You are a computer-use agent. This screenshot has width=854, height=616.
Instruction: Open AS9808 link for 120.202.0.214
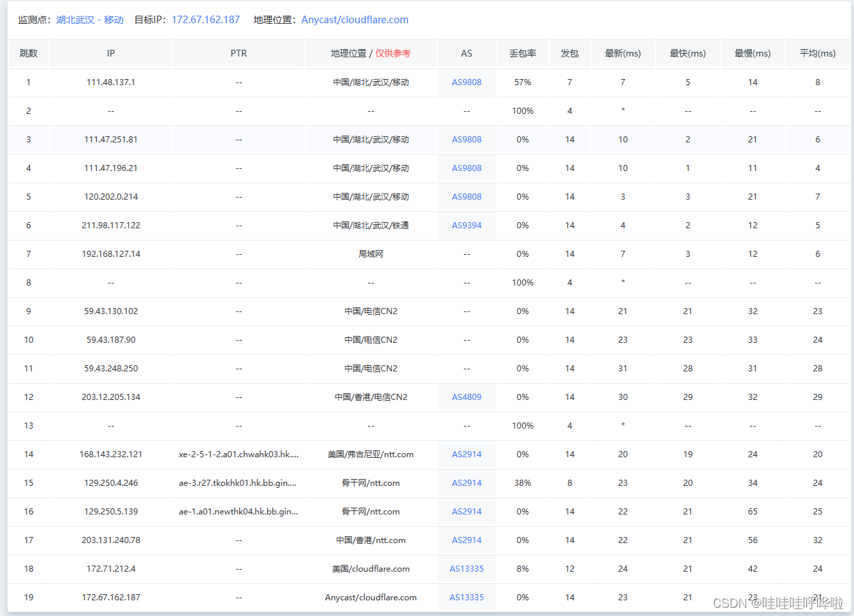[467, 197]
